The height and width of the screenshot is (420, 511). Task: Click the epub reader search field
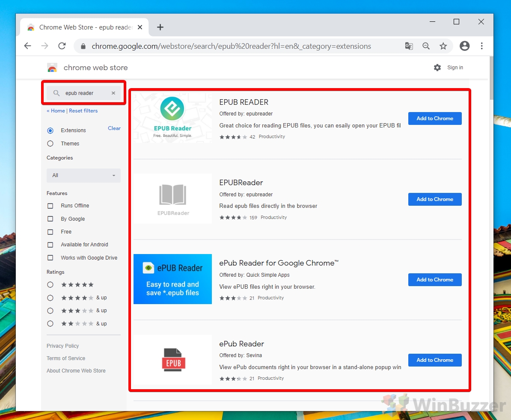coord(83,93)
